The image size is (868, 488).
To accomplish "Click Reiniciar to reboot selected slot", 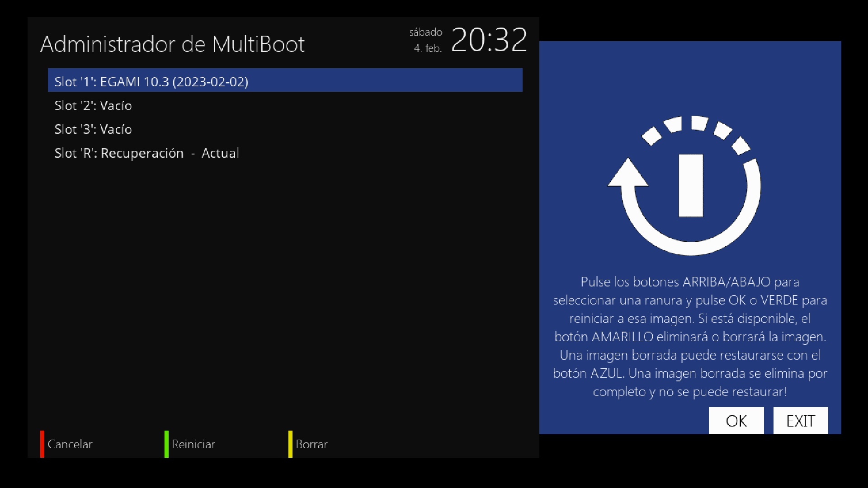I will coord(193,444).
